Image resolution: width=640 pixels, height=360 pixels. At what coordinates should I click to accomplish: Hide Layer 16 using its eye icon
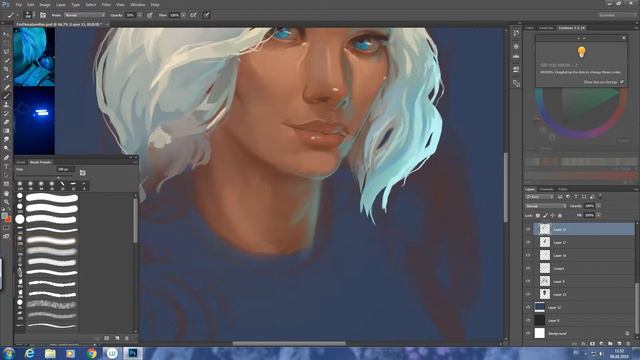(x=528, y=256)
